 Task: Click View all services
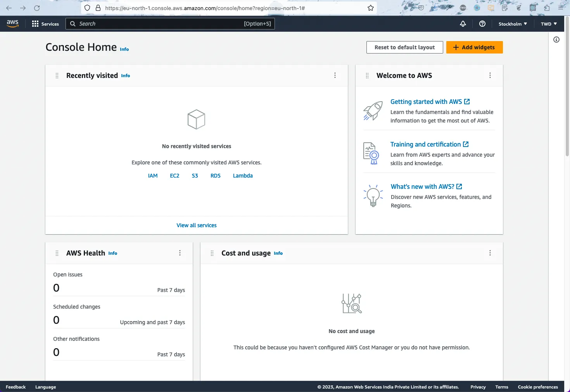(197, 225)
